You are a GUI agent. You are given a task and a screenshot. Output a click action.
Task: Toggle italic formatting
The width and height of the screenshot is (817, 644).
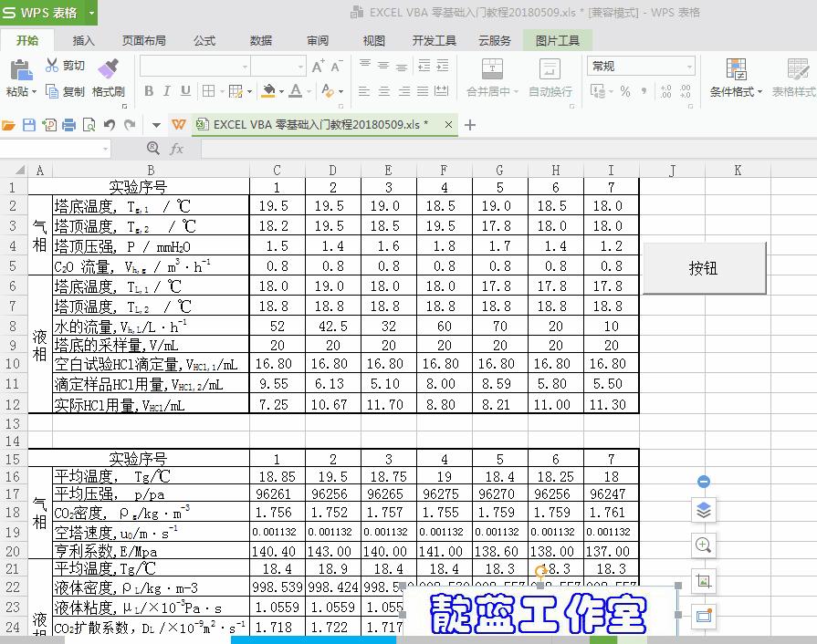coord(167,90)
